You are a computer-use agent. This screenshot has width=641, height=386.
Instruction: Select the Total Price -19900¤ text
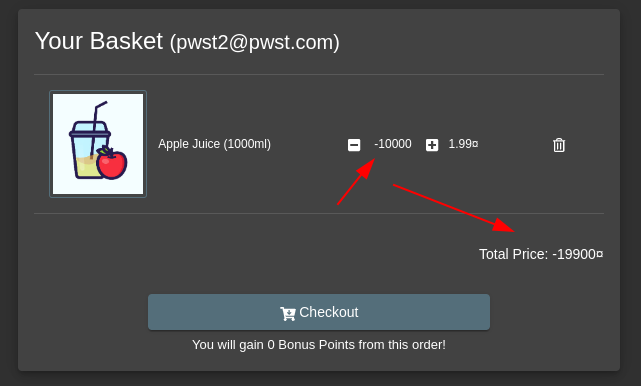(x=541, y=254)
